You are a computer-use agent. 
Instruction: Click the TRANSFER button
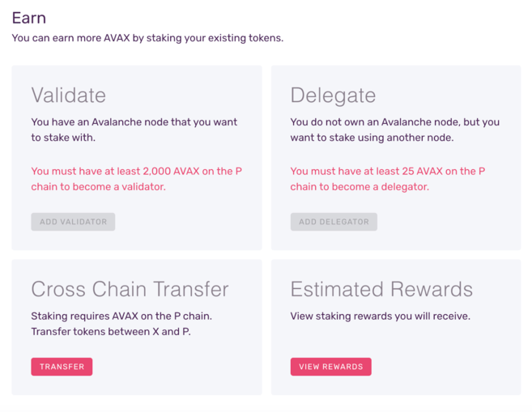[62, 367]
